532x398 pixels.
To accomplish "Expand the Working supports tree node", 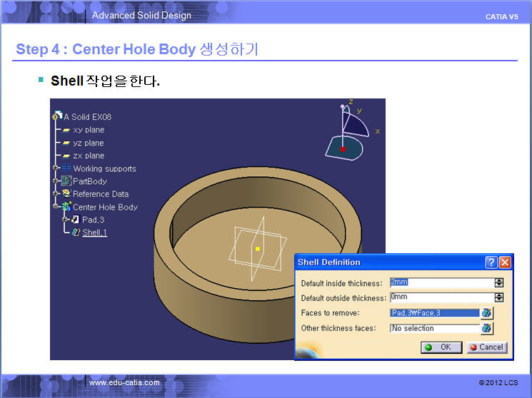I will tap(56, 168).
